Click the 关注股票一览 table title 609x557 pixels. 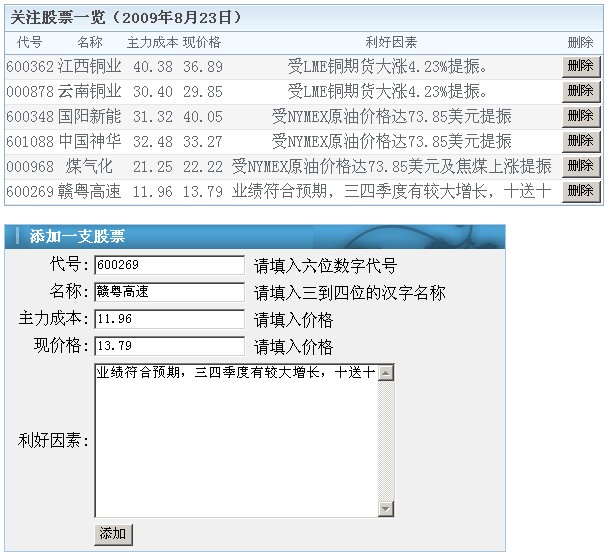point(126,18)
